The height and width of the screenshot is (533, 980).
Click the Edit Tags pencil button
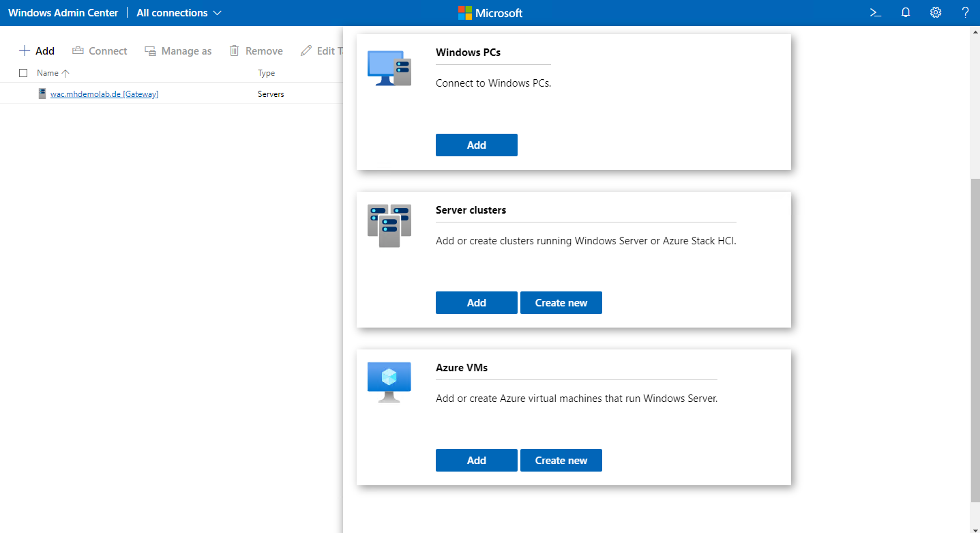tap(321, 51)
